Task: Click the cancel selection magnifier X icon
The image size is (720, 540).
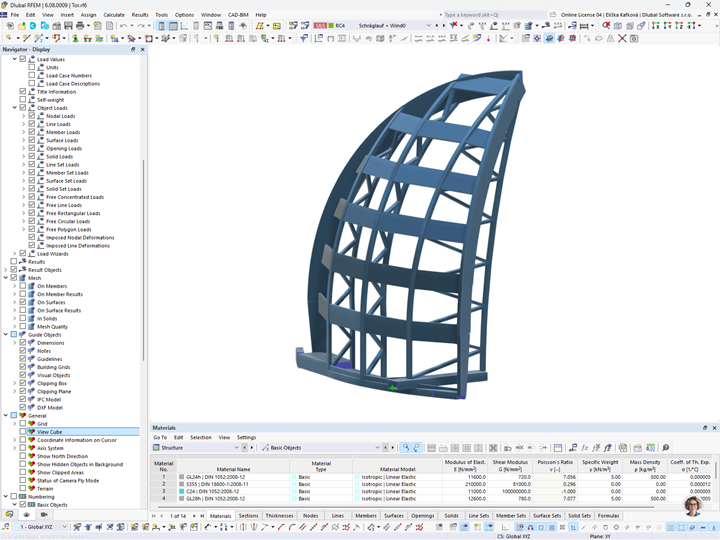Action: click(606, 25)
